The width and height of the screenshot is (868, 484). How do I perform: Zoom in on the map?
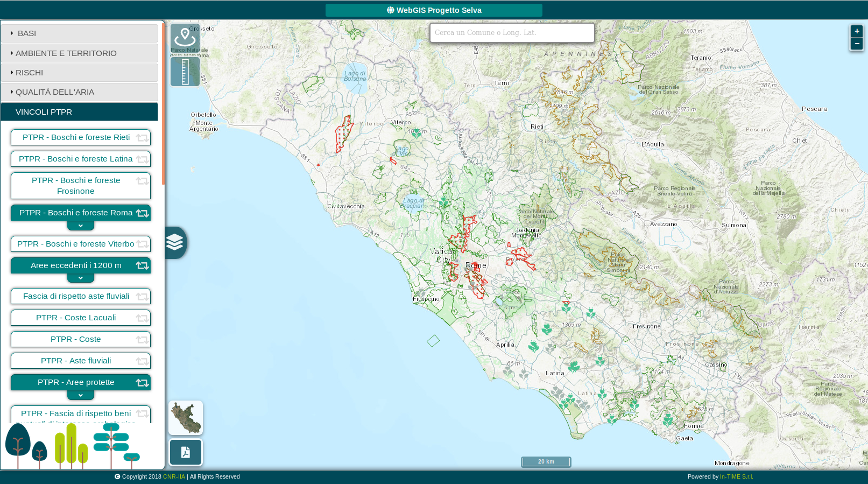(857, 31)
